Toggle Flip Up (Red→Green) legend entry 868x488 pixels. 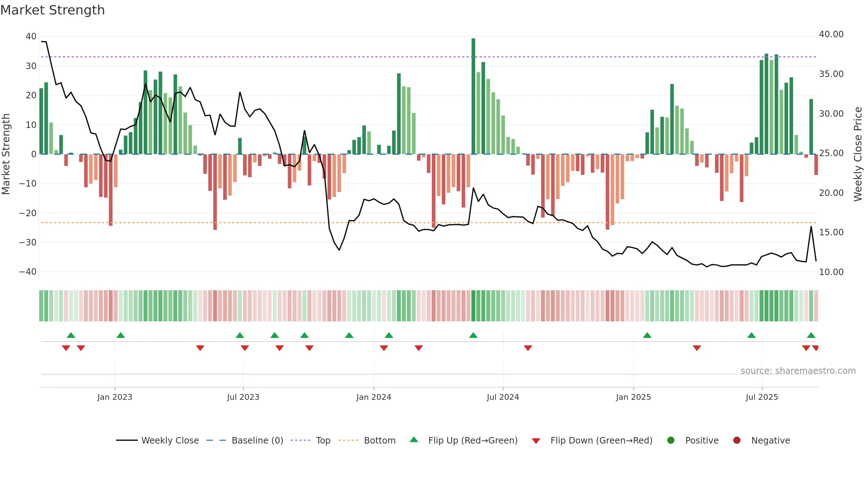(x=464, y=440)
